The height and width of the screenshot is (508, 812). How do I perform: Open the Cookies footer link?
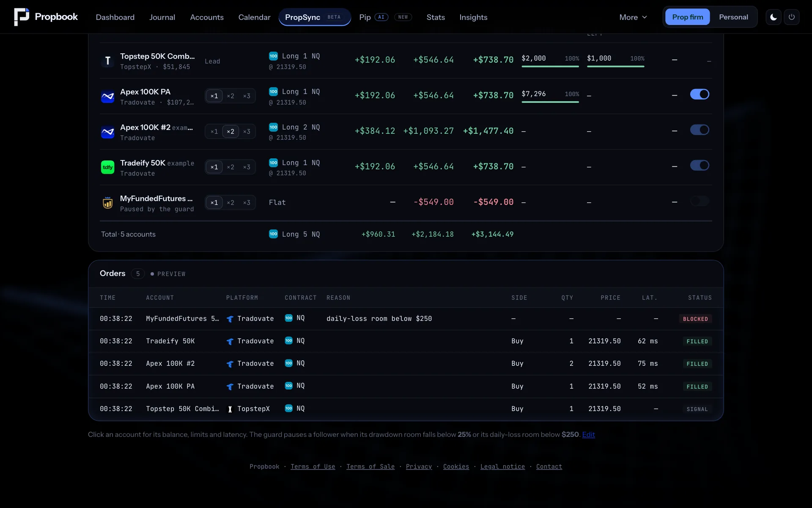pos(456,467)
